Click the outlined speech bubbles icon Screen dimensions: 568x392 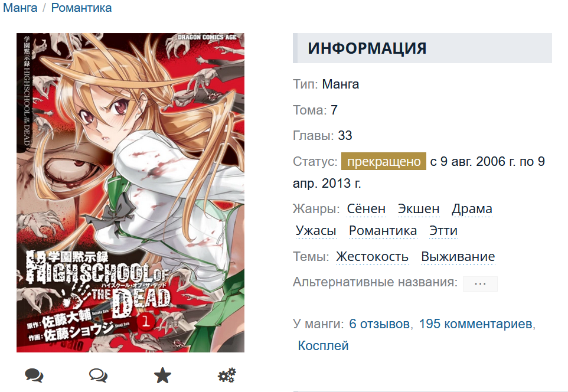[x=98, y=375]
